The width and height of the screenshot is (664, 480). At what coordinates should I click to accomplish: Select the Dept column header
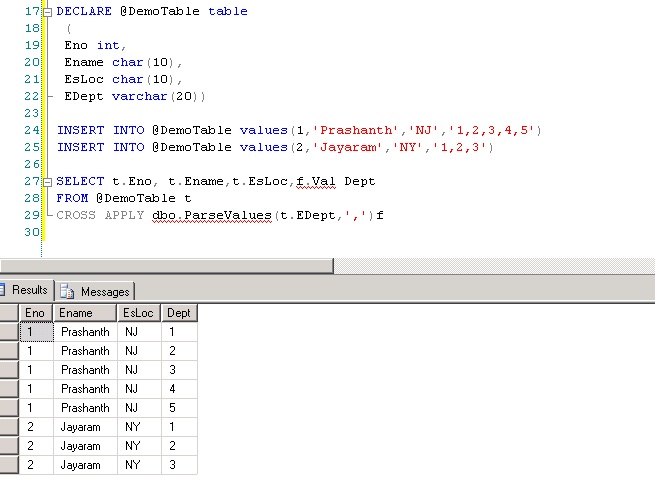coord(179,313)
